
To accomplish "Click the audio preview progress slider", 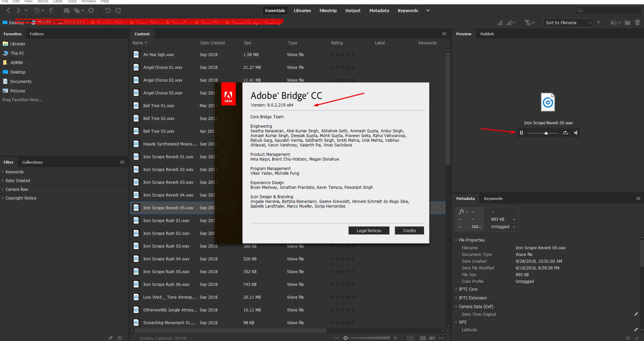I will pos(543,133).
